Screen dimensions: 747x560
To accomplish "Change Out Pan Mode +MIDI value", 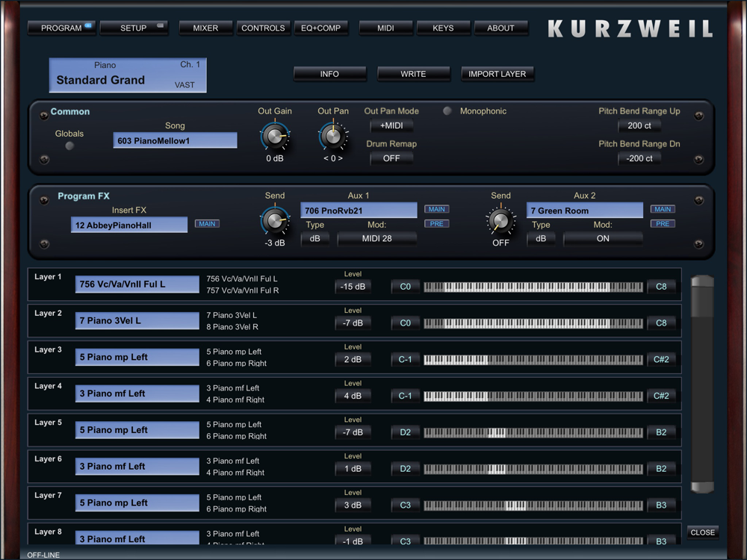I will (x=391, y=125).
